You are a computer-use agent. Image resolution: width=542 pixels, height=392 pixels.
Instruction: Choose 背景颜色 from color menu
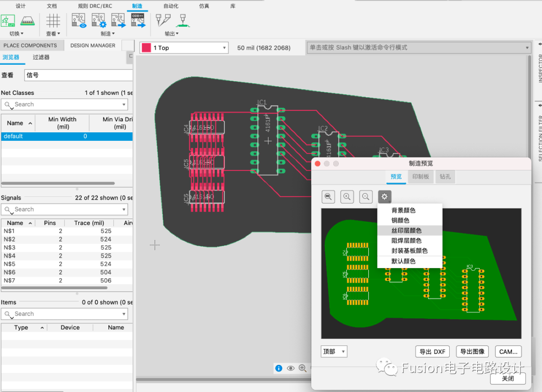coord(410,211)
